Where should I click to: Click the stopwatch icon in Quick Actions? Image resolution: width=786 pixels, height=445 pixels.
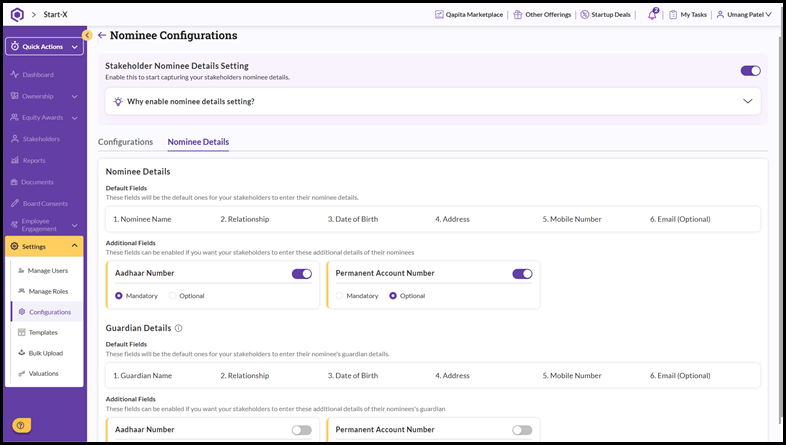point(15,46)
